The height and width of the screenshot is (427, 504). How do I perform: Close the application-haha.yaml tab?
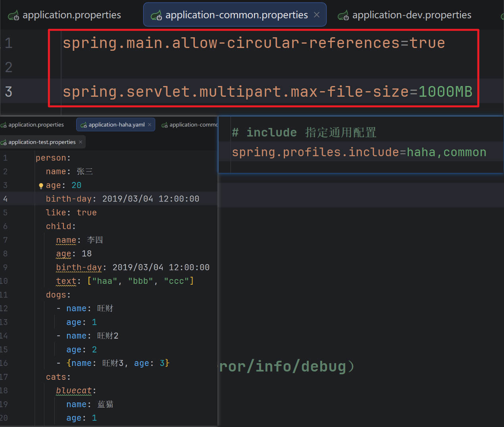(x=149, y=124)
